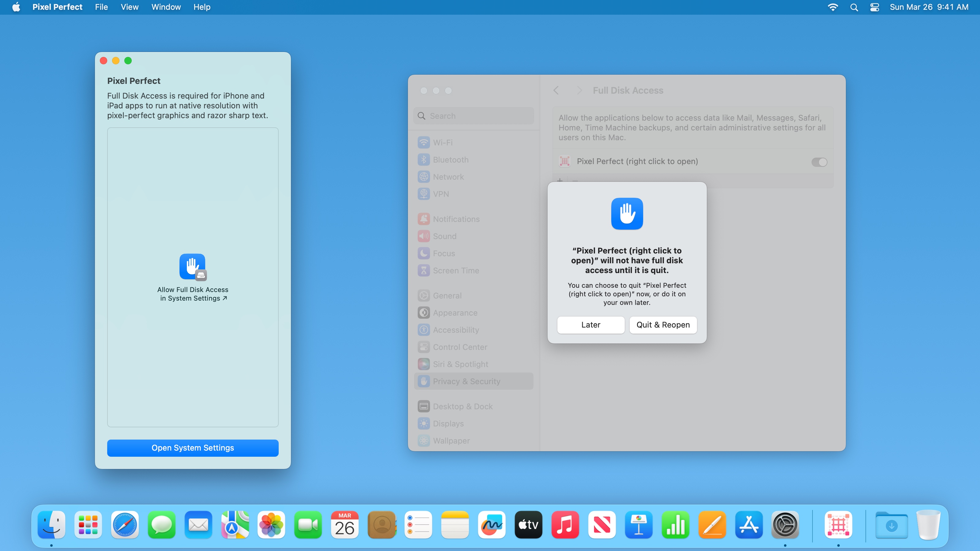Image resolution: width=980 pixels, height=551 pixels.
Task: Open System Settings gear in the Dock
Action: click(785, 525)
